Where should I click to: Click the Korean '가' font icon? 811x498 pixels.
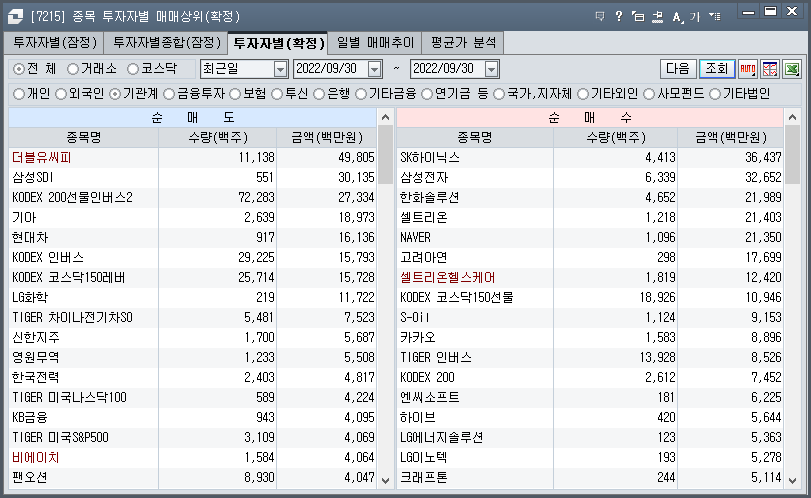pyautogui.click(x=695, y=17)
